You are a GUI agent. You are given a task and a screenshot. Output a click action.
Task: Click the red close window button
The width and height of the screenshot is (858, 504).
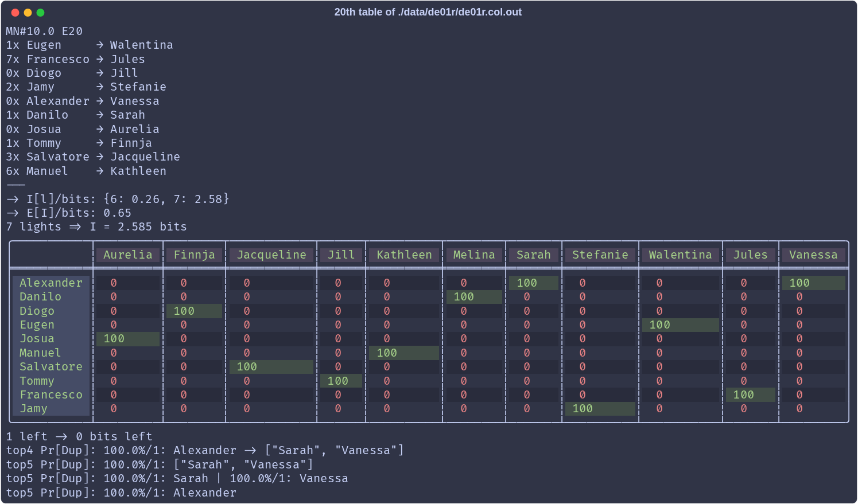(15, 12)
